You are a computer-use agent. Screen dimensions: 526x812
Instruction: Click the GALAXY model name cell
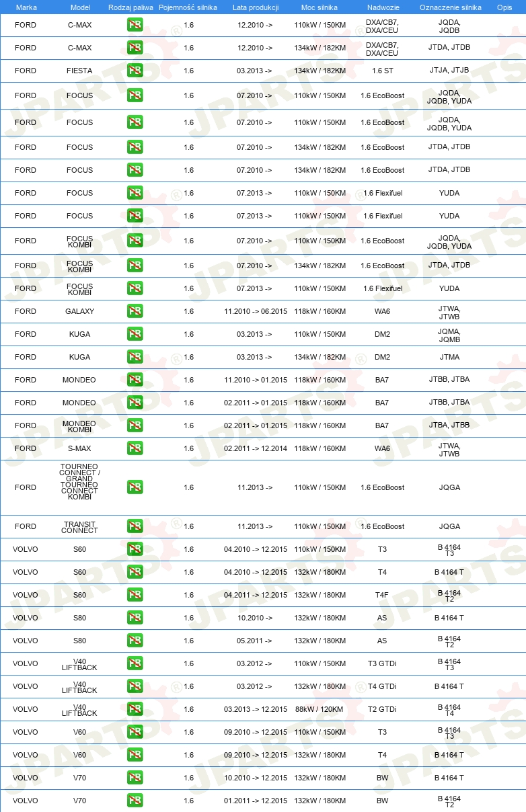click(x=79, y=311)
